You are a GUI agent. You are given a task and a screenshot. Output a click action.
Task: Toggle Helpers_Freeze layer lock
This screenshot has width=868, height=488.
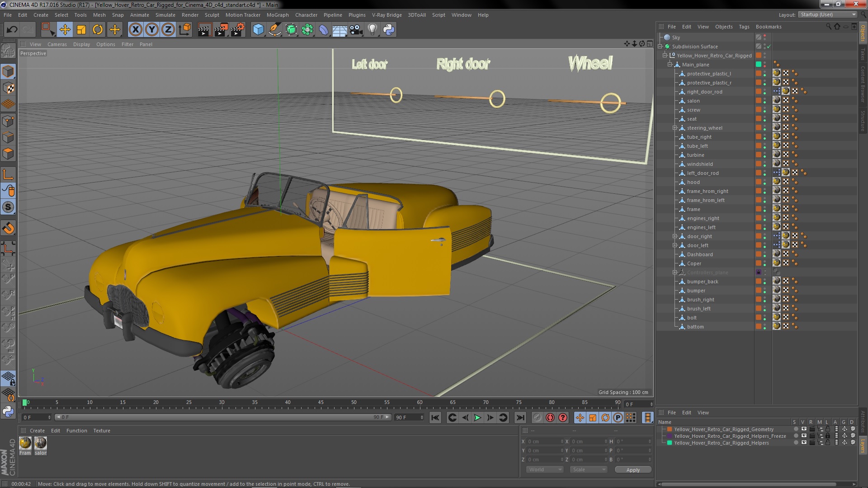[x=828, y=436]
